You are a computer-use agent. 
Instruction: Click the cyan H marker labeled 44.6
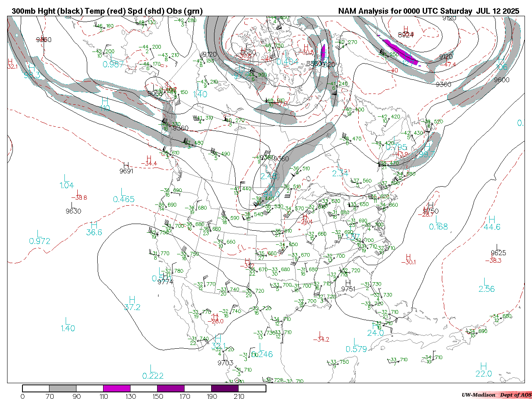coord(492,219)
